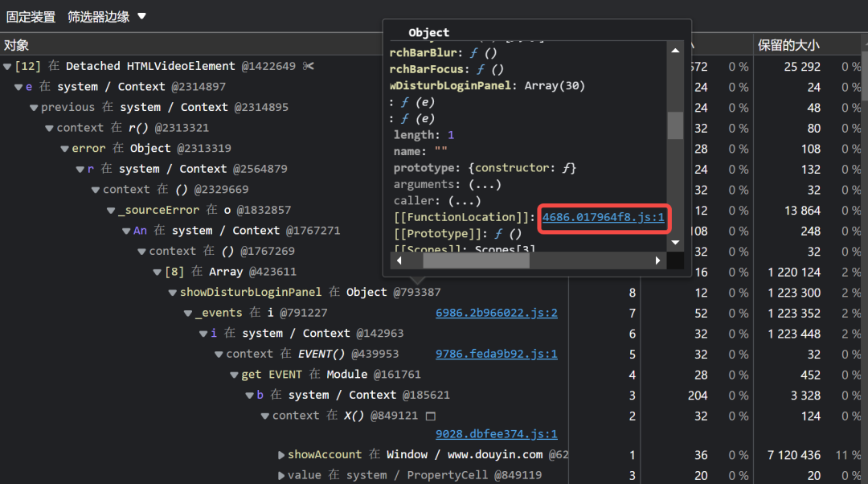Collapse the error Object @2313319 node
868x484 pixels.
(65, 149)
